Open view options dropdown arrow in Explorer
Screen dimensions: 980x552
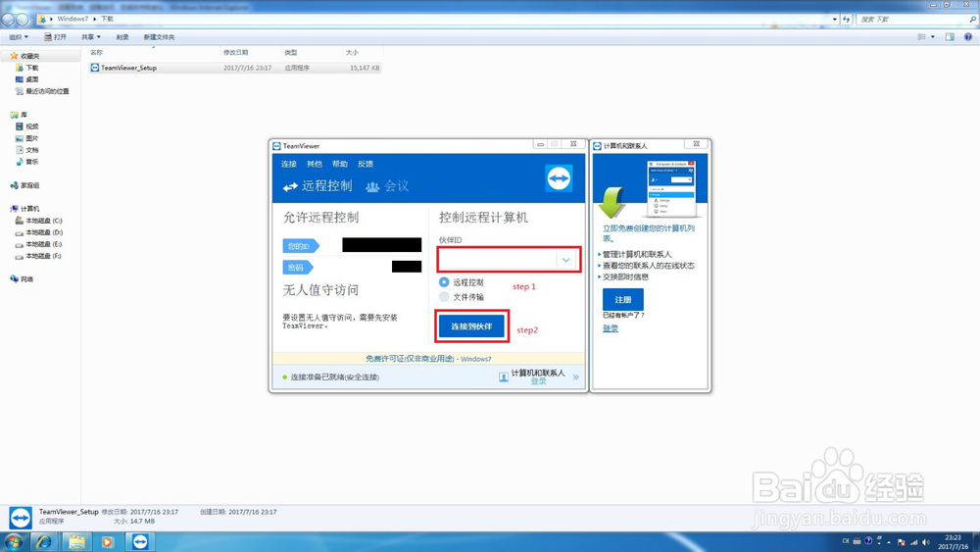point(933,37)
